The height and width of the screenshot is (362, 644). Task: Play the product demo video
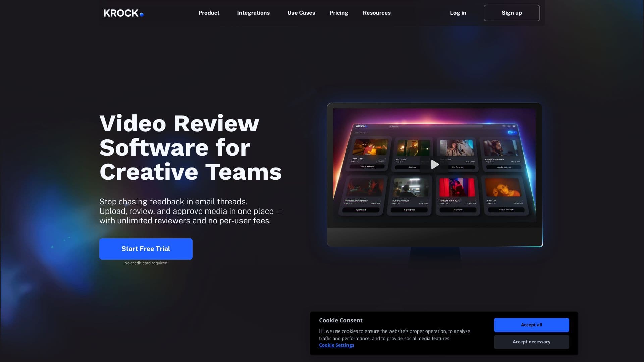click(x=435, y=165)
